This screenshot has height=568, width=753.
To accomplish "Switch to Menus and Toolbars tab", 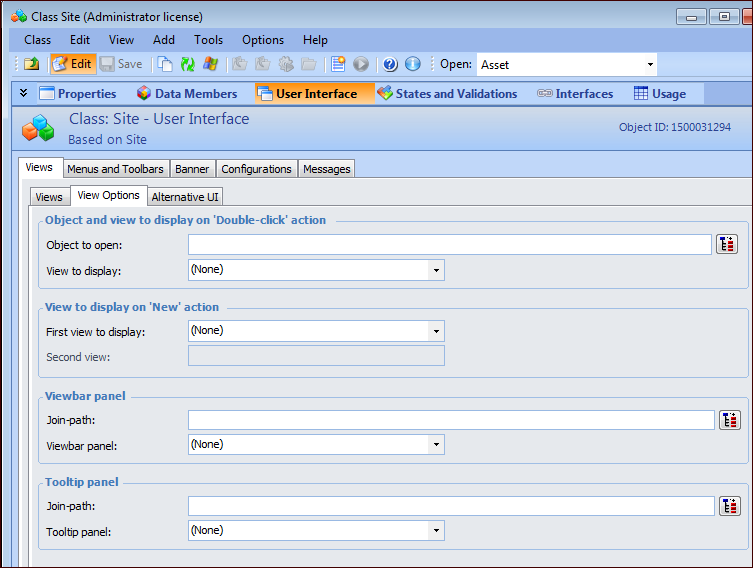I will [115, 169].
